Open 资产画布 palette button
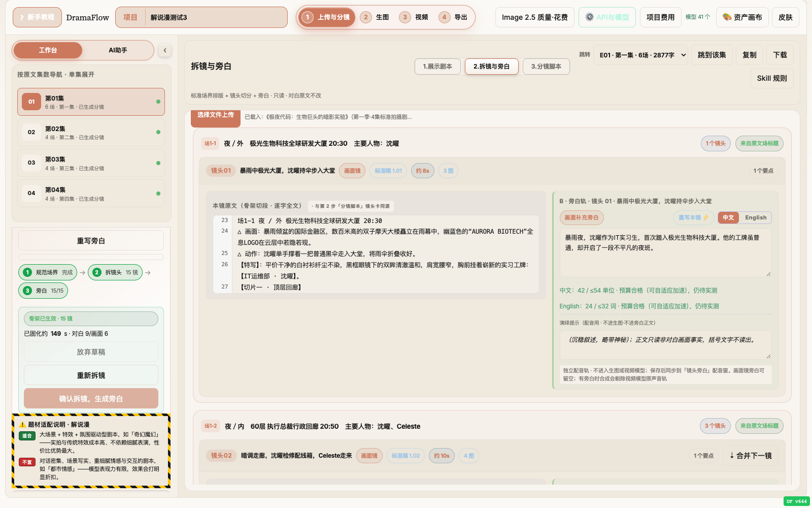 [742, 17]
